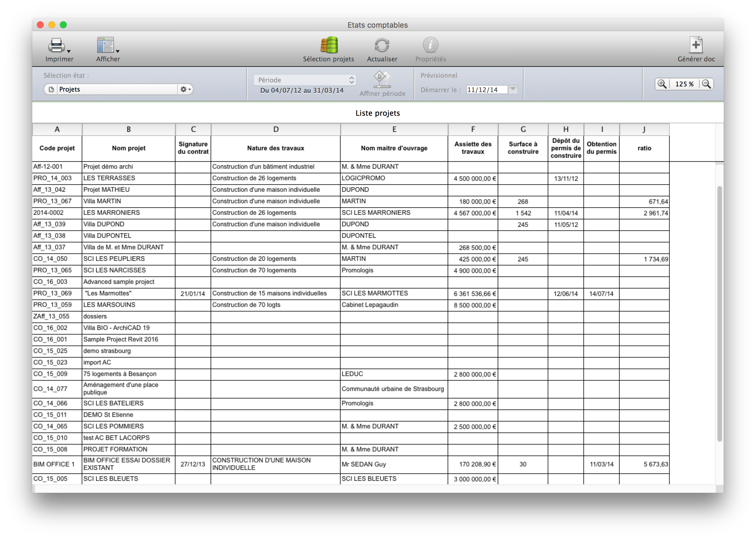Screen dimensions: 756x539
Task: Click the ratio header cell
Action: coord(644,148)
